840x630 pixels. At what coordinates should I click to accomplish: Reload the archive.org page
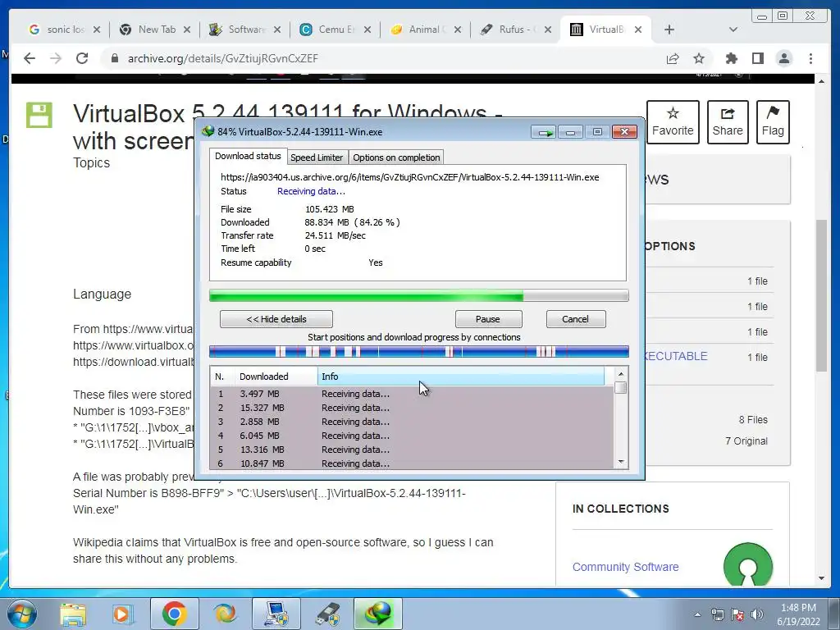[x=82, y=58]
